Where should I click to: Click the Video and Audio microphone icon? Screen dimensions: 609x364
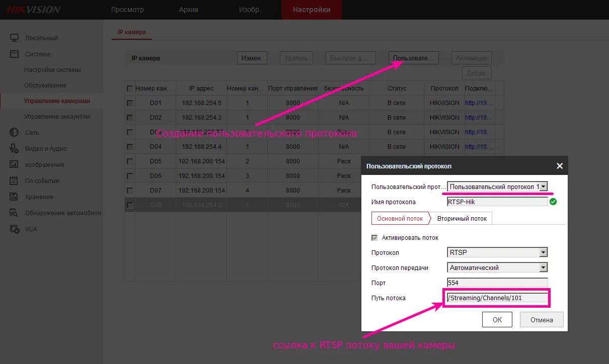click(14, 148)
